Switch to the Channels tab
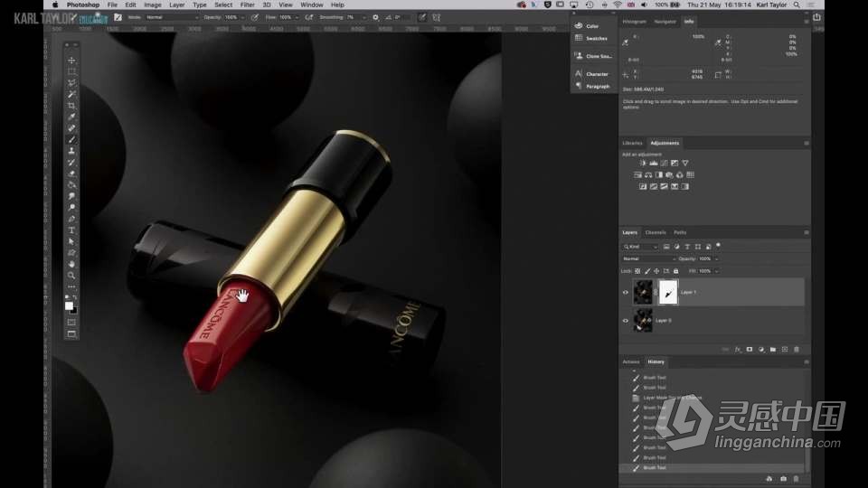 tap(656, 232)
